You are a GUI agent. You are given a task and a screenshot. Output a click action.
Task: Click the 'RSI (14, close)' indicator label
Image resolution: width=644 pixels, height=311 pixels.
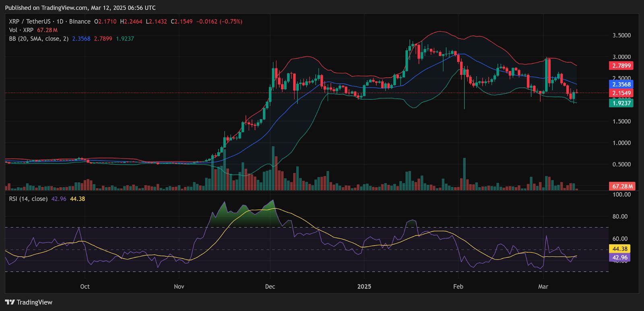(28, 199)
